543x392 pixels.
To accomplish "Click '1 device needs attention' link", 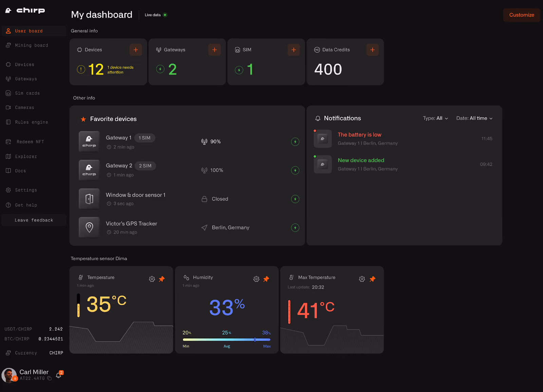I will tap(120, 70).
